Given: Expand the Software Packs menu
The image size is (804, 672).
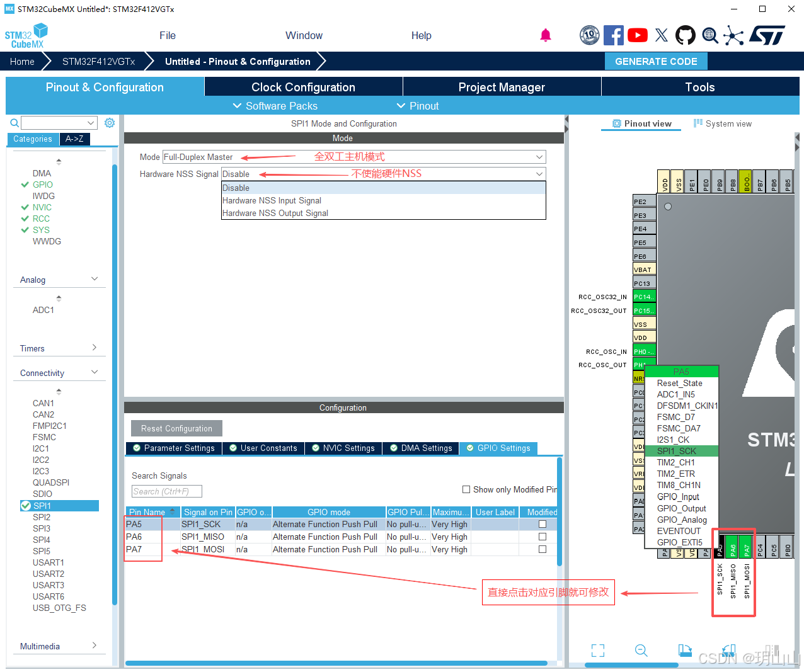Looking at the screenshot, I should [x=275, y=106].
